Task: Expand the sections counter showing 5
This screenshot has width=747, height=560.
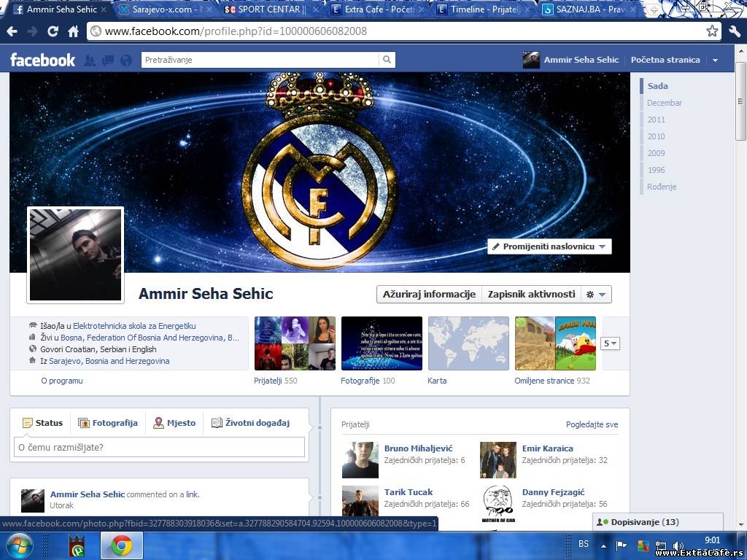Action: click(x=610, y=343)
